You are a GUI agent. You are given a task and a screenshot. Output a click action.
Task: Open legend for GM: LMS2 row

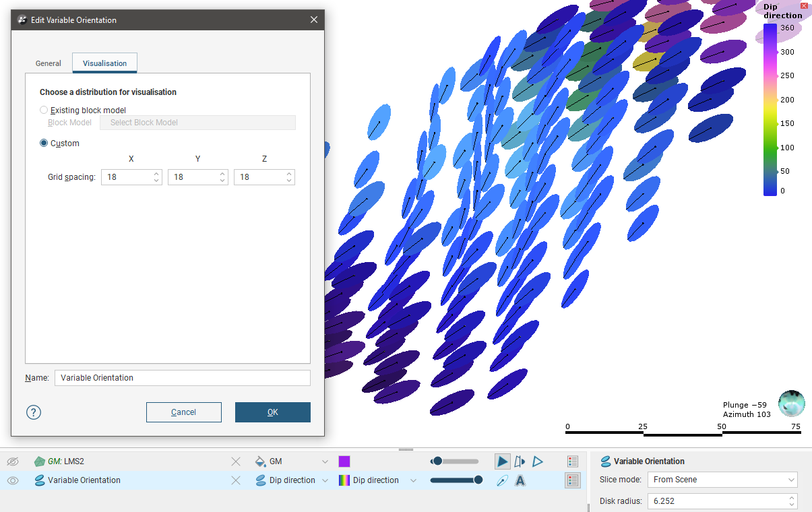coord(573,461)
